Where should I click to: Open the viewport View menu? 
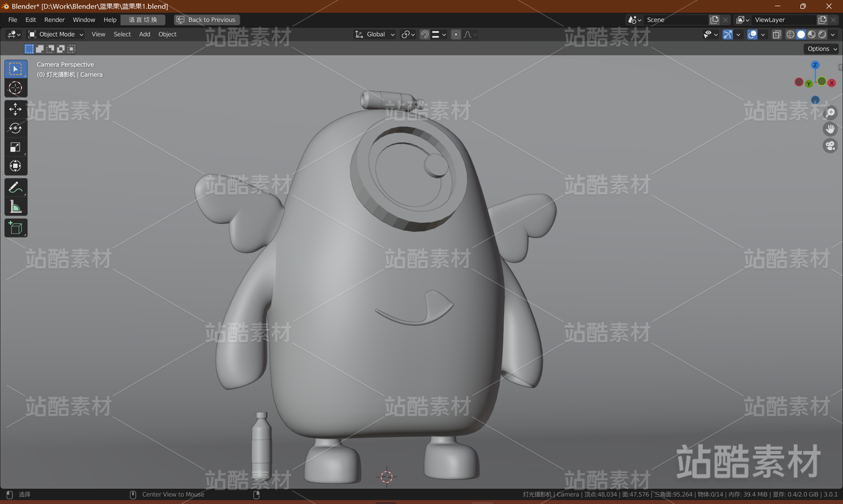(x=98, y=34)
